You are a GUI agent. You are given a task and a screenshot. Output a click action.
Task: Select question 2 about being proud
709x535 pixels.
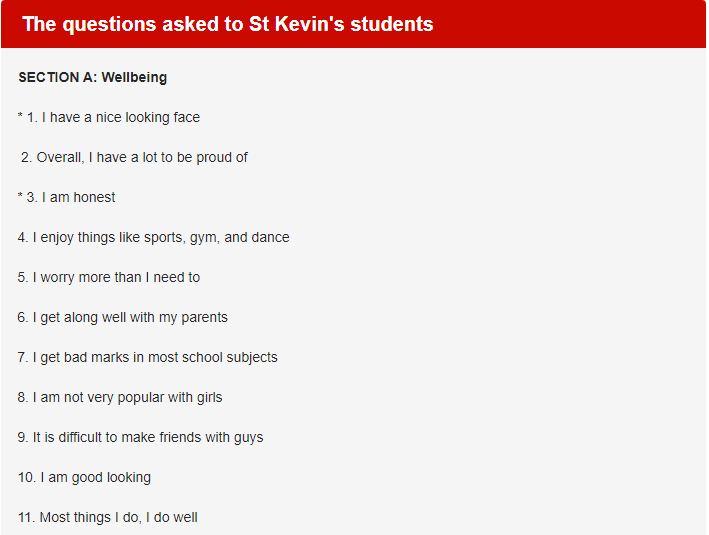tap(134, 157)
